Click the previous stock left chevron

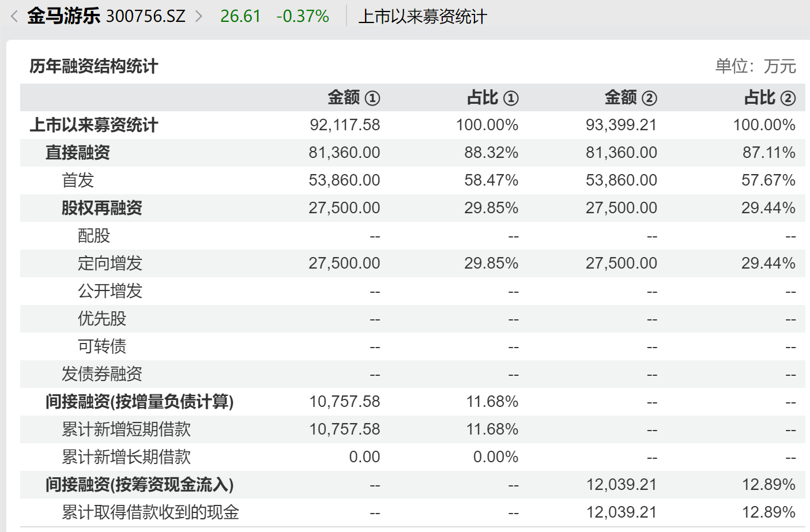click(x=14, y=16)
